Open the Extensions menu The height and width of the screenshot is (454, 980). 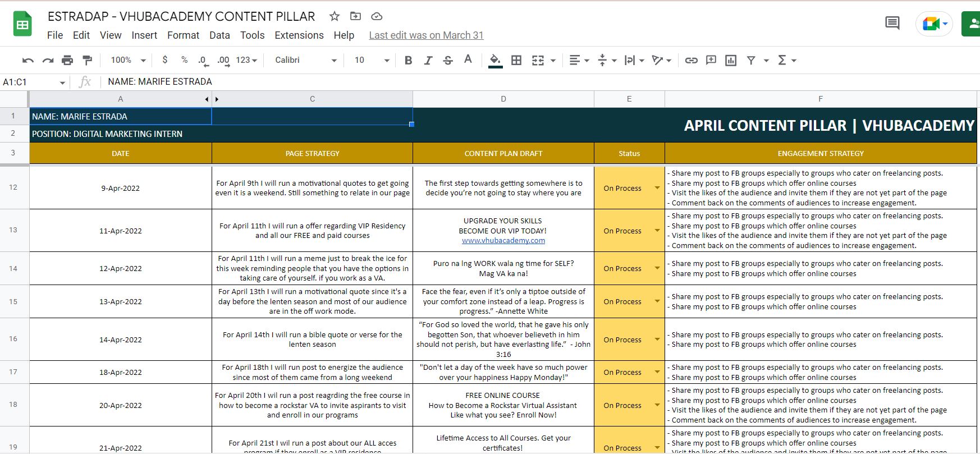click(299, 35)
